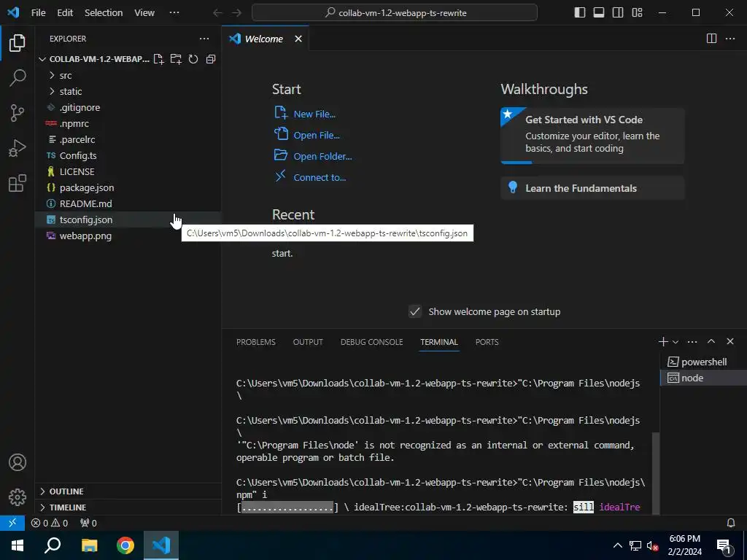Open the terminal launch profile dropdown arrow
This screenshot has height=560, width=747.
(x=675, y=342)
